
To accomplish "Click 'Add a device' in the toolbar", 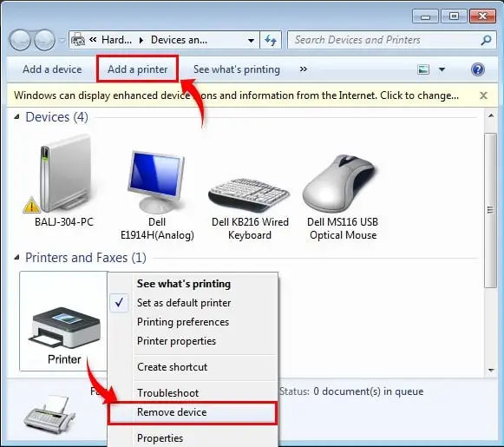I will tap(52, 69).
